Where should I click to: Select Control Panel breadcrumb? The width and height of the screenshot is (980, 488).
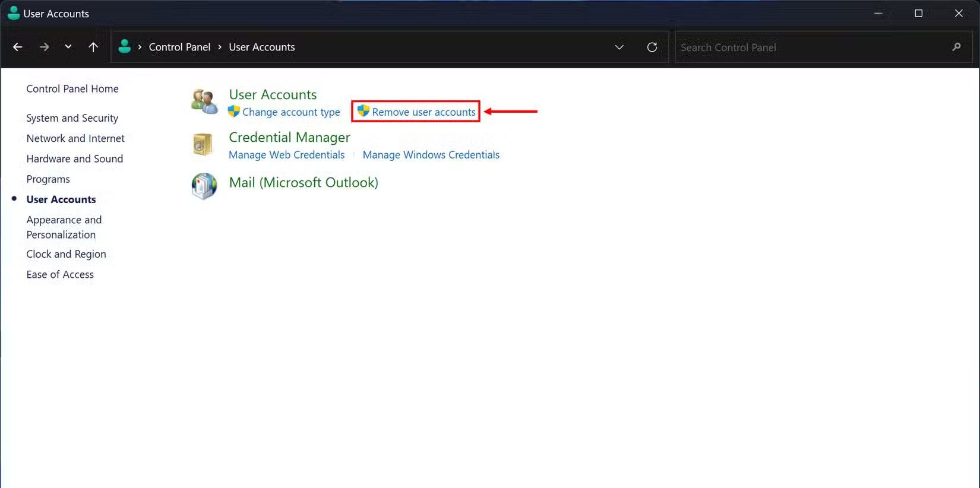pos(179,47)
